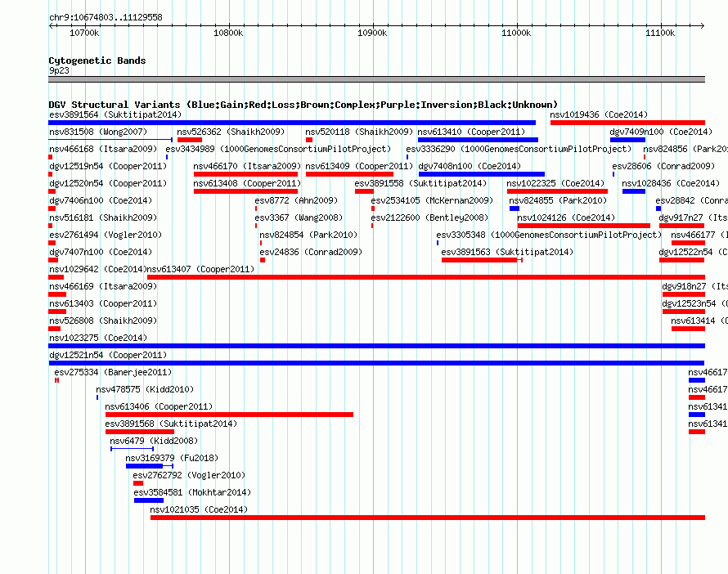Open the esv3367 (Wang2008) label
The height and width of the screenshot is (574, 728).
299,217
